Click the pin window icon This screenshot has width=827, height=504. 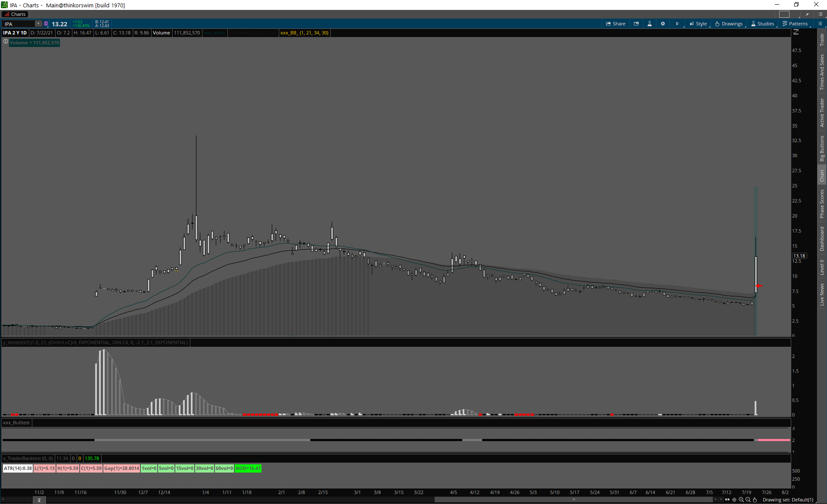[807, 14]
